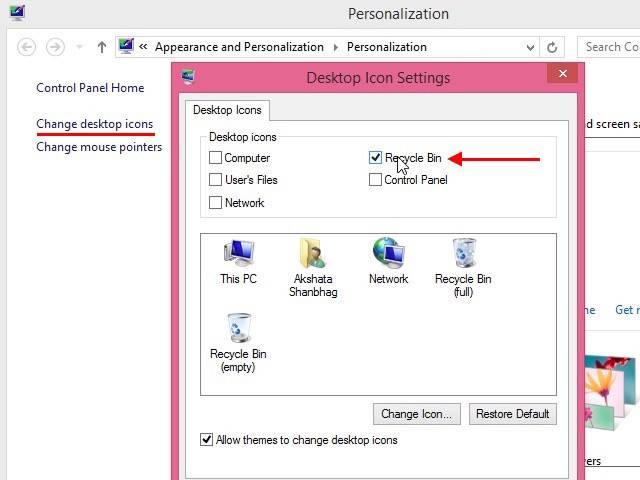Enable the Computer desktop icon checkbox

215,158
